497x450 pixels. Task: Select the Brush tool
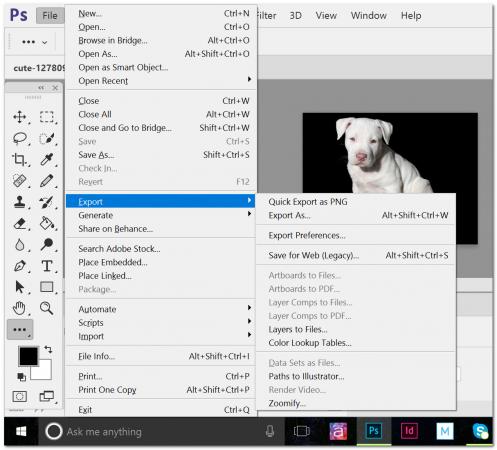(x=47, y=181)
